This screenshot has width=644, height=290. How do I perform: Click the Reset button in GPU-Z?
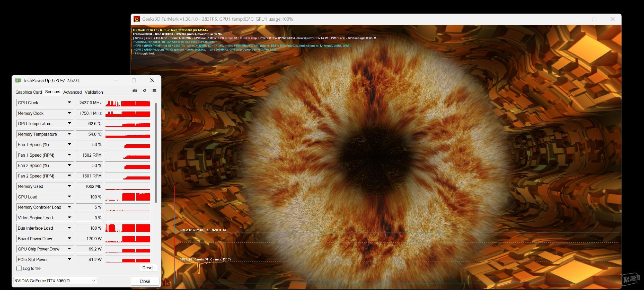[148, 268]
